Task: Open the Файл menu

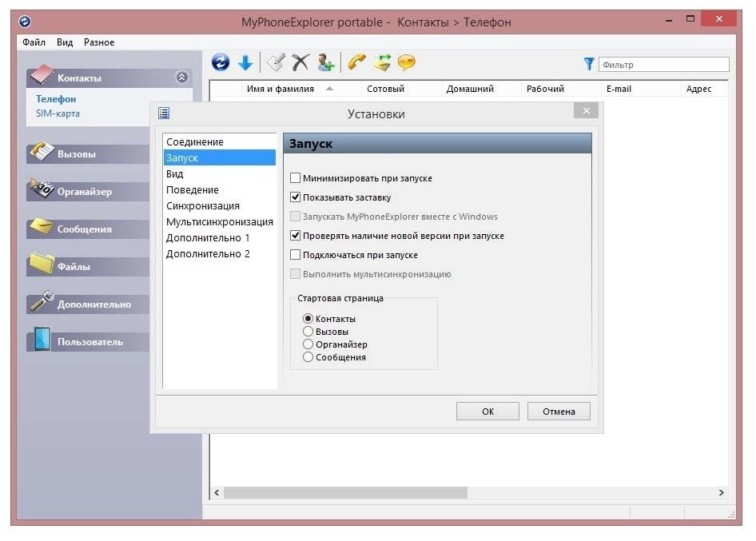Action: [x=34, y=42]
